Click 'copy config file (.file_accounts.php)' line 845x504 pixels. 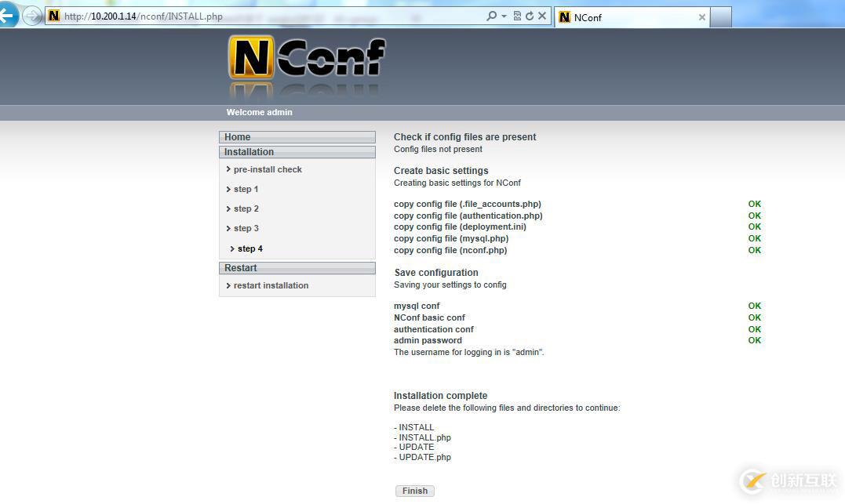[x=468, y=204]
